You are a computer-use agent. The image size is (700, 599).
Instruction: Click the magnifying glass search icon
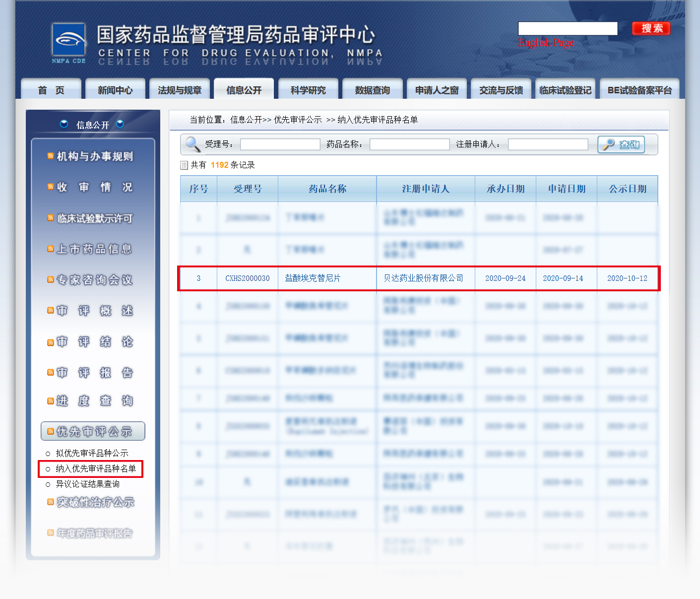click(x=192, y=144)
